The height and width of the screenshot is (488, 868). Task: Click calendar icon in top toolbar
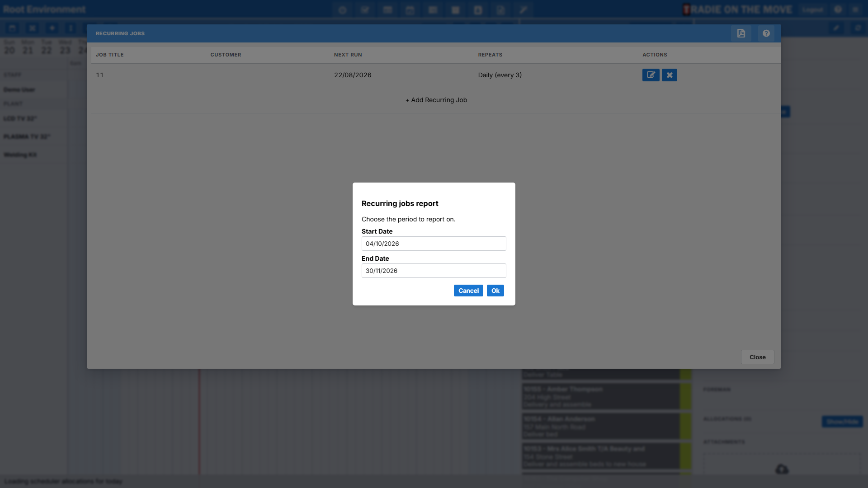point(410,10)
